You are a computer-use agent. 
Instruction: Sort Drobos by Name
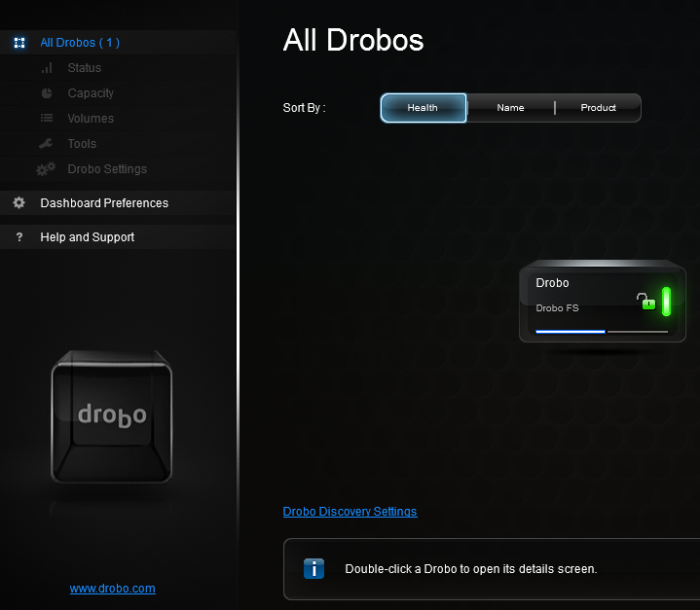tap(510, 108)
